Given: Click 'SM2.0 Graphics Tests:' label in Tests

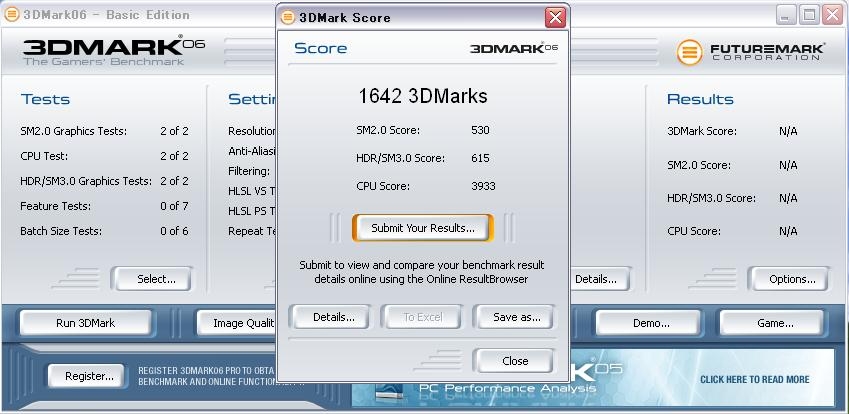Looking at the screenshot, I should pos(74,132).
